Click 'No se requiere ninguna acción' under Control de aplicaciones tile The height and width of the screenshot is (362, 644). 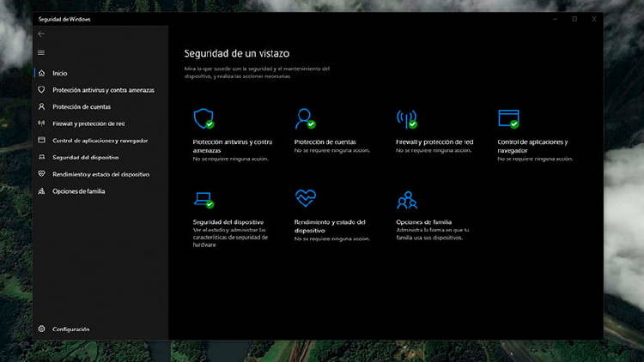535,159
